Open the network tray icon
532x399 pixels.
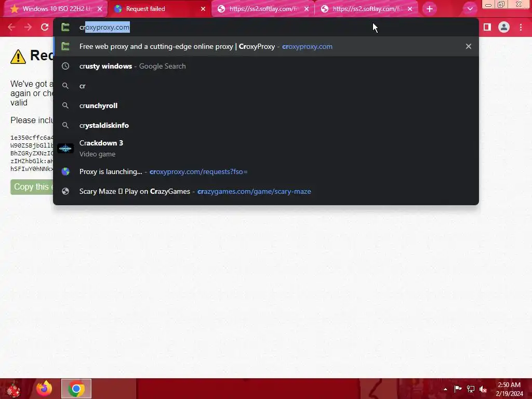(x=471, y=389)
